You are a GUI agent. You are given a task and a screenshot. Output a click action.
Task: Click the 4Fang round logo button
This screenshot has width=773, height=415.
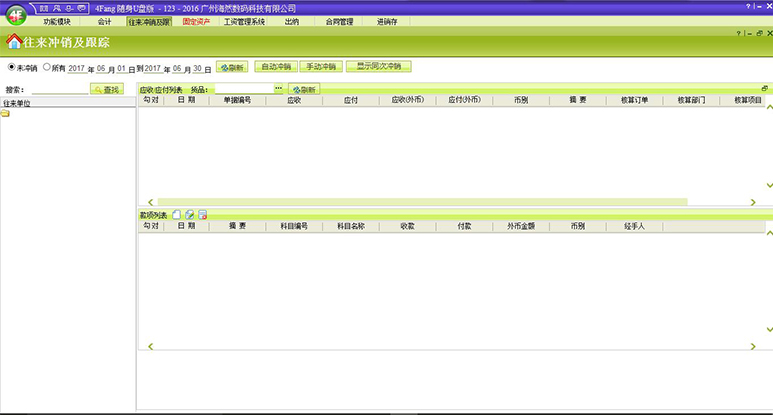point(14,15)
